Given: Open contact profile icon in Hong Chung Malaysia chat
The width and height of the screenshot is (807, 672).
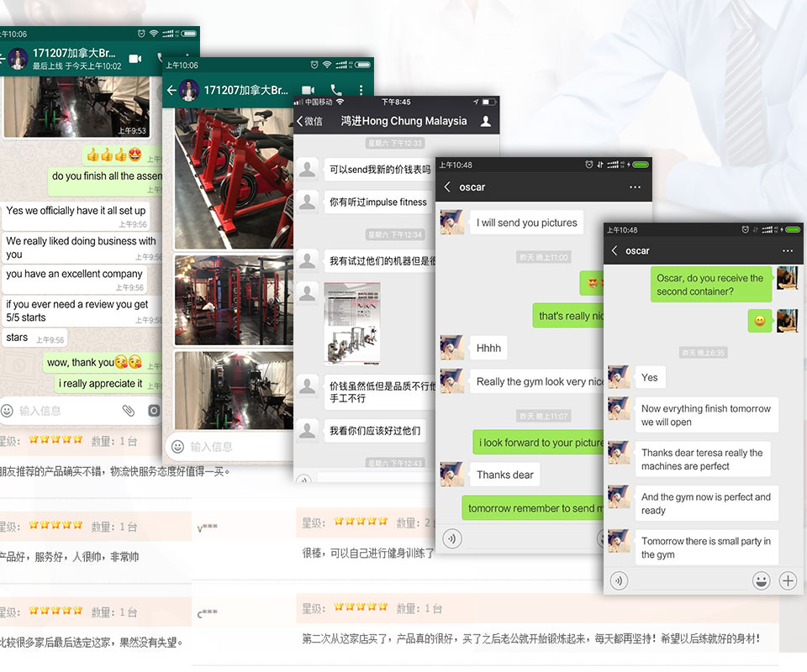Looking at the screenshot, I should (485, 121).
